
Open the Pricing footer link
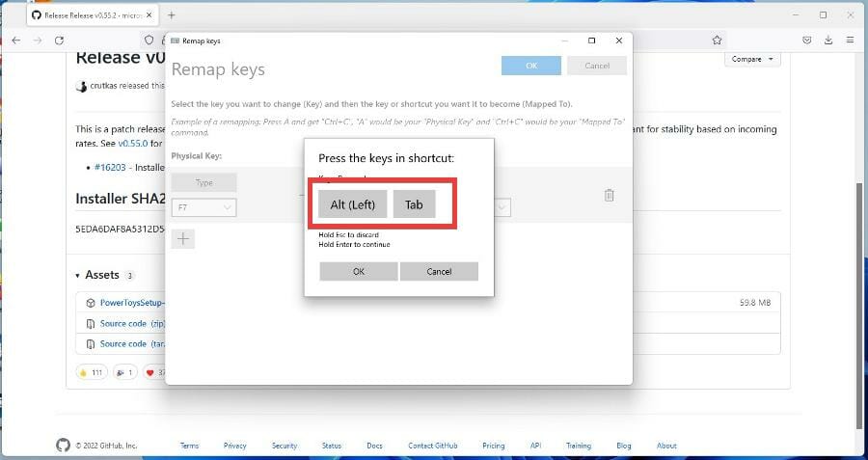(x=493, y=446)
